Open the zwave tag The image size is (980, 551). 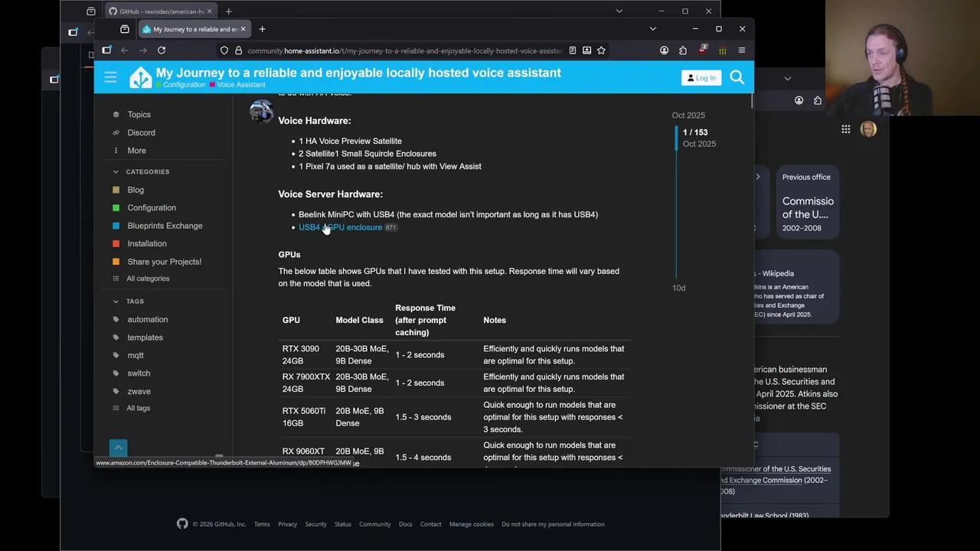(139, 391)
